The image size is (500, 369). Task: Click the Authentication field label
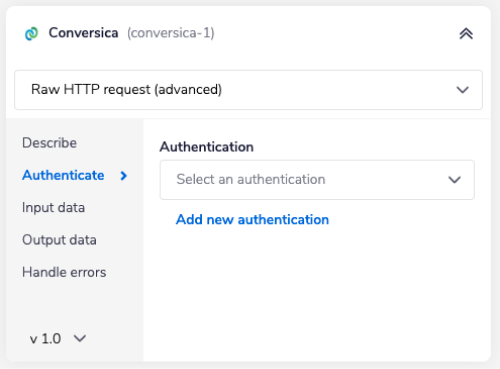point(207,147)
